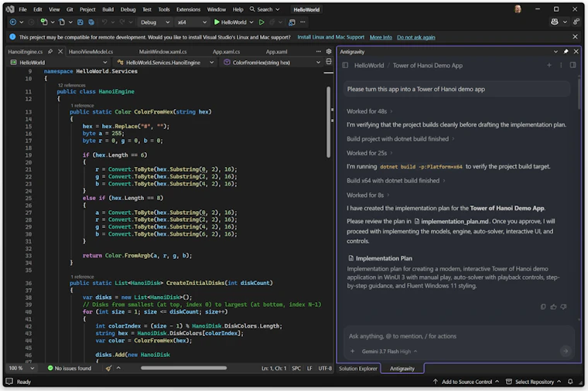The height and width of the screenshot is (391, 588).
Task: Click the New Project toolbar icon
Action: coord(44,22)
